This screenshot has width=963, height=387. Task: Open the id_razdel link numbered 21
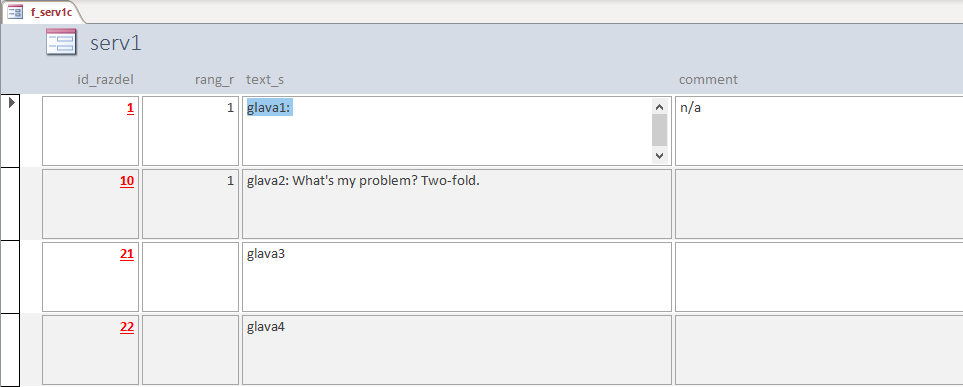point(127,254)
